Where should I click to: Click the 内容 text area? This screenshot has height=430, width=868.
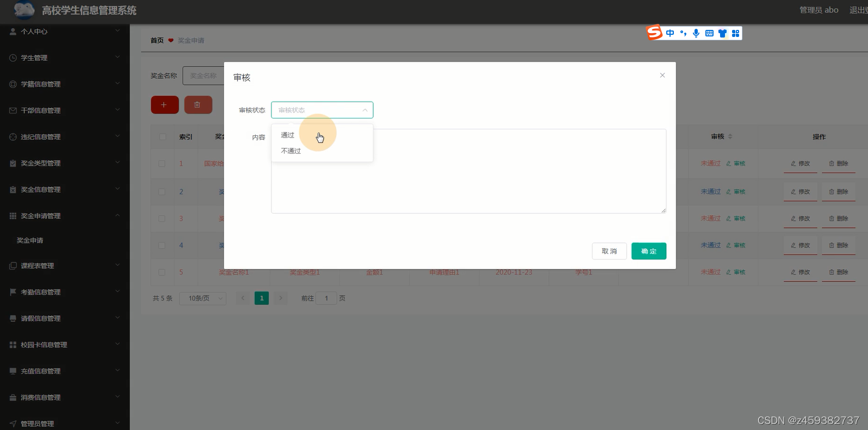tap(468, 171)
